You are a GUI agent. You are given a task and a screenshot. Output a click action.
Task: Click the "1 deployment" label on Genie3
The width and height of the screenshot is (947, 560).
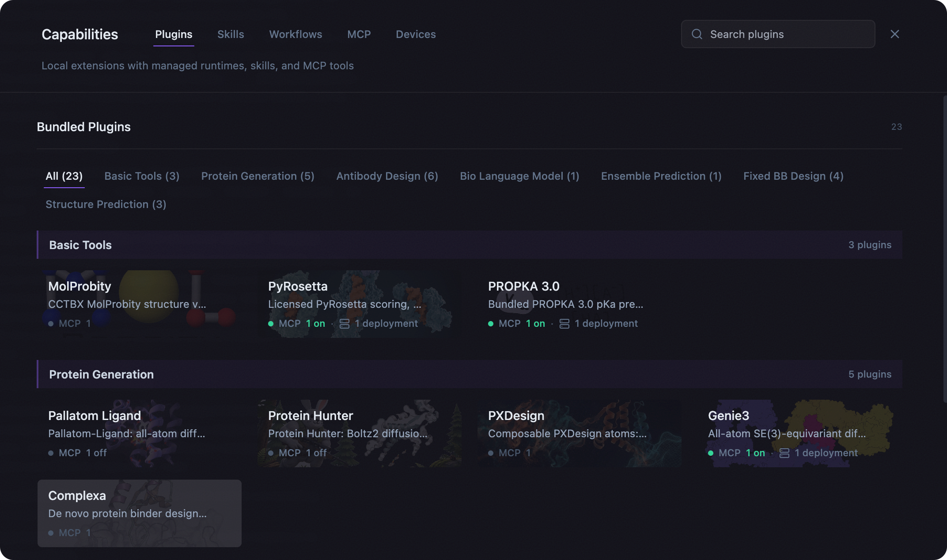826,453
